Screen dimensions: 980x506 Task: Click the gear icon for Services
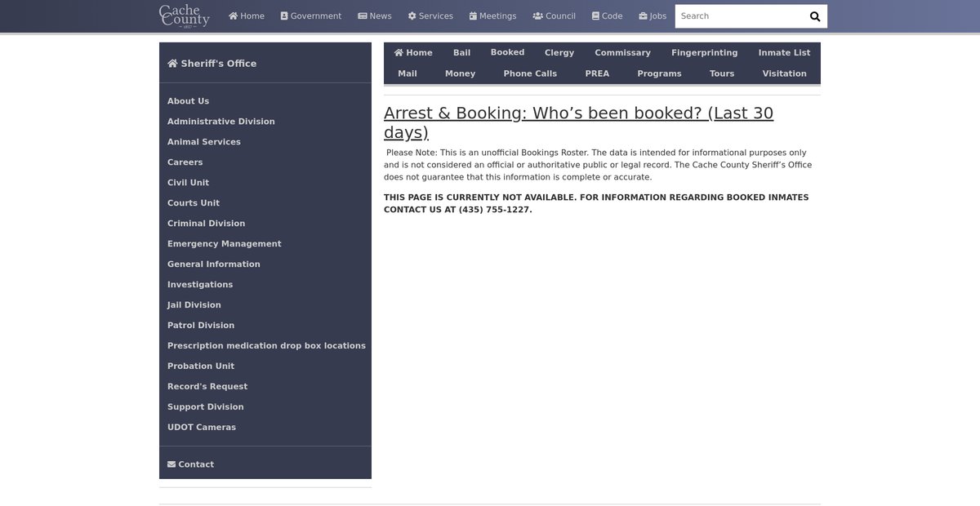pyautogui.click(x=412, y=16)
